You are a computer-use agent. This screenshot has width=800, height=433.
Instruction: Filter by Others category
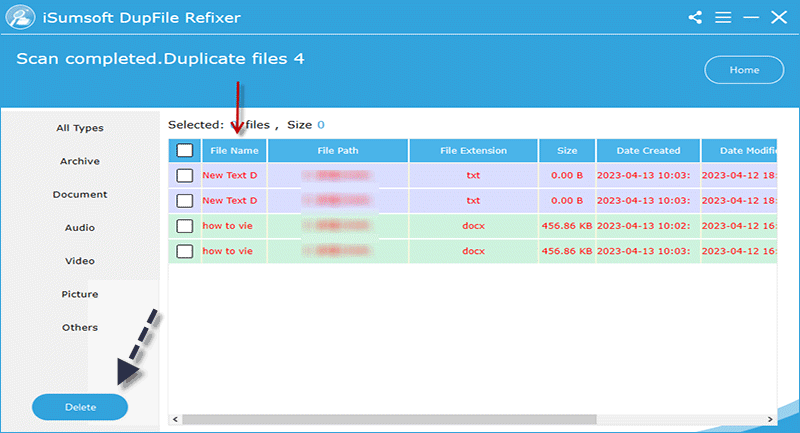point(80,327)
